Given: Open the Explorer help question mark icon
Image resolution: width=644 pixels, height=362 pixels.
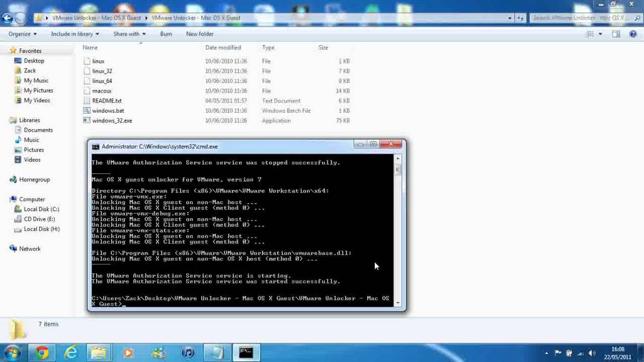Looking at the screenshot, I should click(633, 34).
